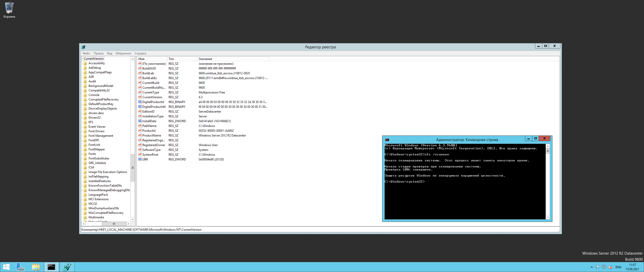Open Server Manager from the taskbar

pyautogui.click(x=20, y=267)
